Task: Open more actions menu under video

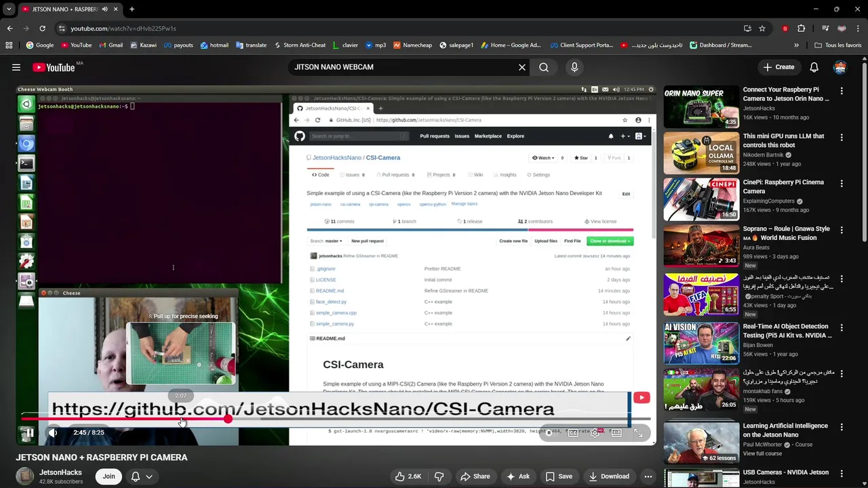Action: [x=648, y=476]
